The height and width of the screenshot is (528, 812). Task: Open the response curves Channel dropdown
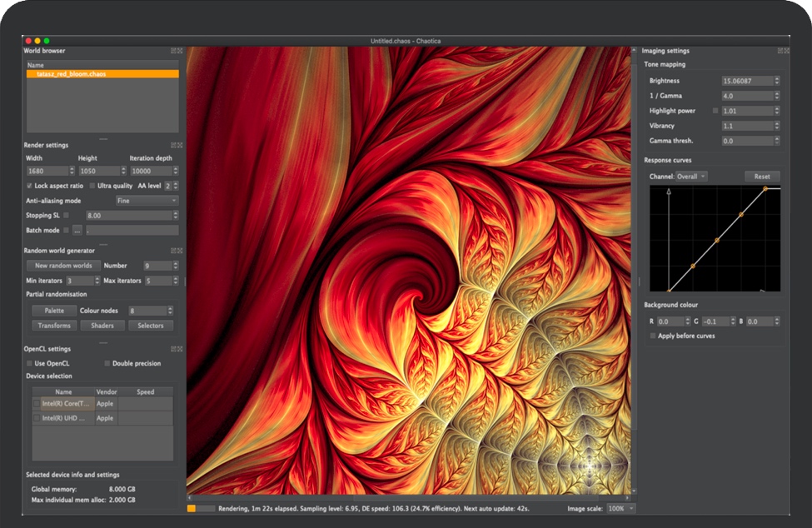coord(691,177)
